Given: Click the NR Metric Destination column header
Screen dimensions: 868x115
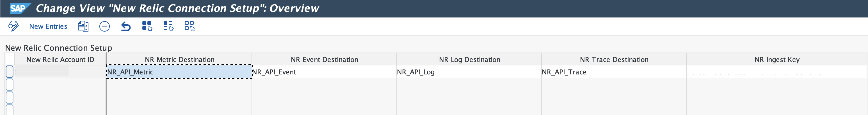Looking at the screenshot, I should pos(179,59).
